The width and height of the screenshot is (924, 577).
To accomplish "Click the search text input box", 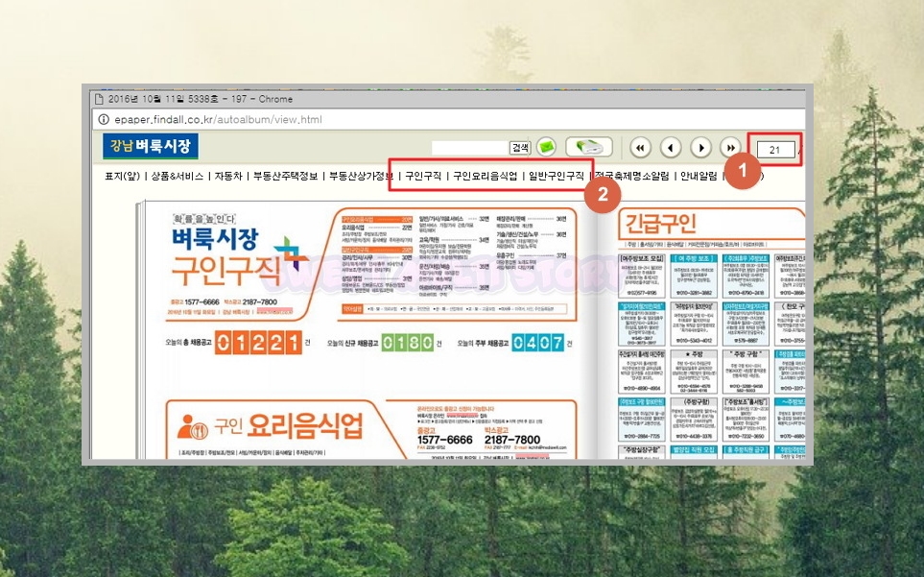I will pos(470,147).
